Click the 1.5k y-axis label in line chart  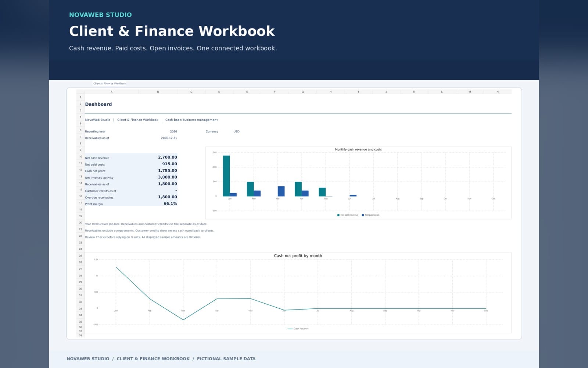coord(96,259)
